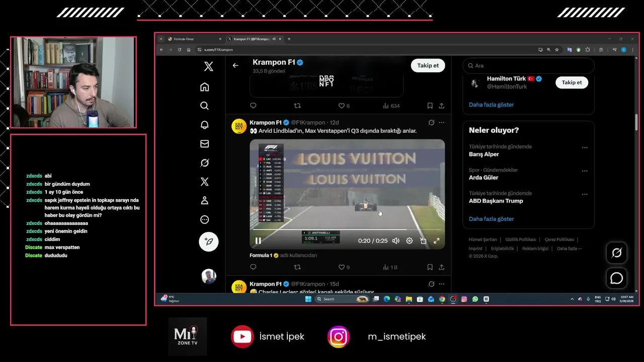The image size is (644, 362).
Task: View analytics of the Lindblad post
Action: coord(390,267)
